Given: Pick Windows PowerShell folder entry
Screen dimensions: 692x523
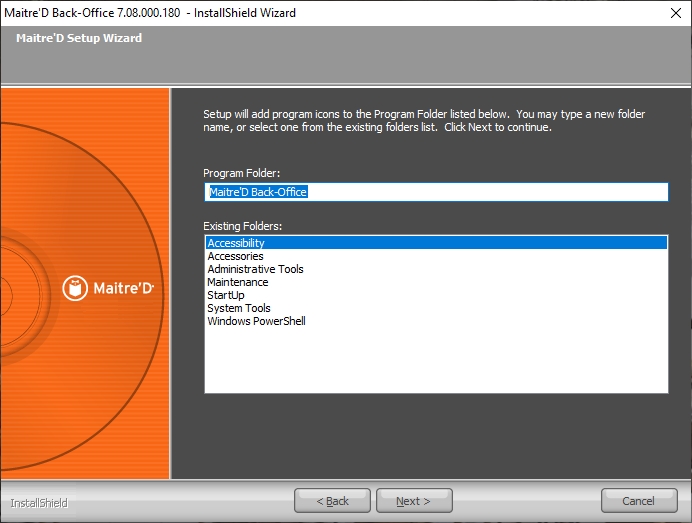Looking at the screenshot, I should click(256, 321).
